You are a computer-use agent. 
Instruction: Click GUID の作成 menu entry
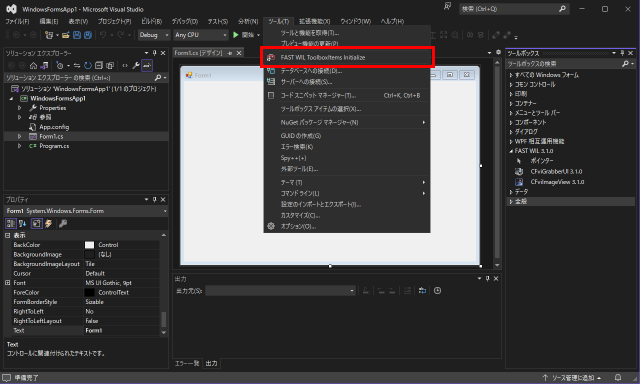347,136
